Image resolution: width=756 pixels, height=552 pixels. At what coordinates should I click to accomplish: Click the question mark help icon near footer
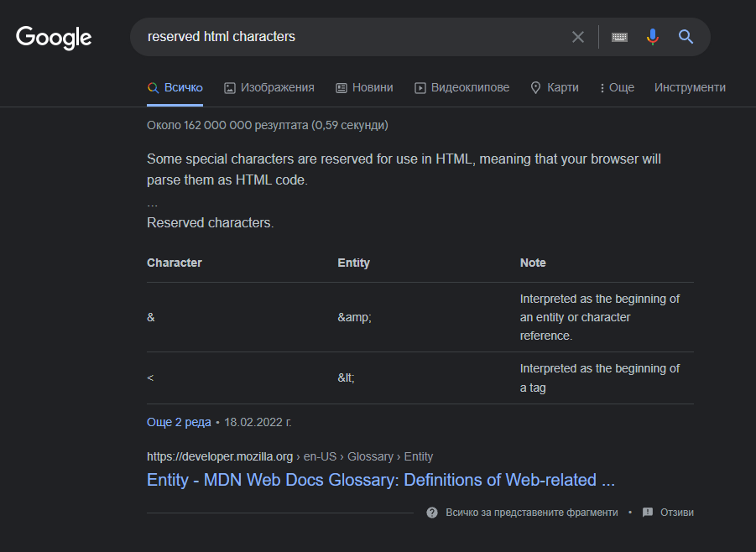432,512
